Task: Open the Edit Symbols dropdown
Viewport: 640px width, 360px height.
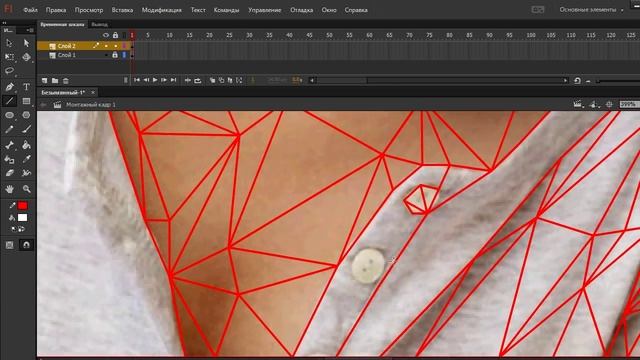Action: [x=594, y=104]
